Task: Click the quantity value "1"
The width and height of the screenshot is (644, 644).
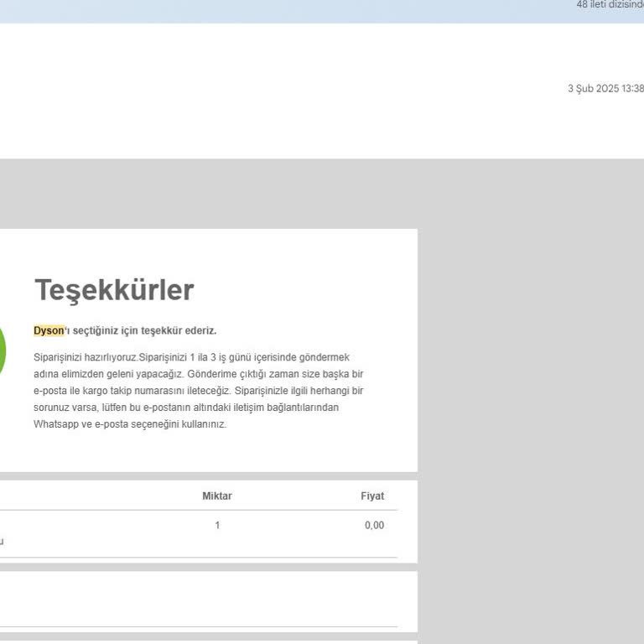Action: 217,525
